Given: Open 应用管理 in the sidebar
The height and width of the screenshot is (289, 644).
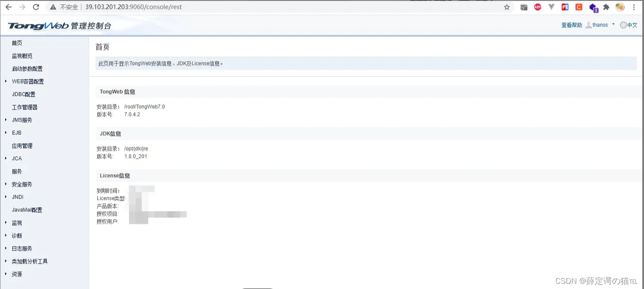Looking at the screenshot, I should (22, 146).
